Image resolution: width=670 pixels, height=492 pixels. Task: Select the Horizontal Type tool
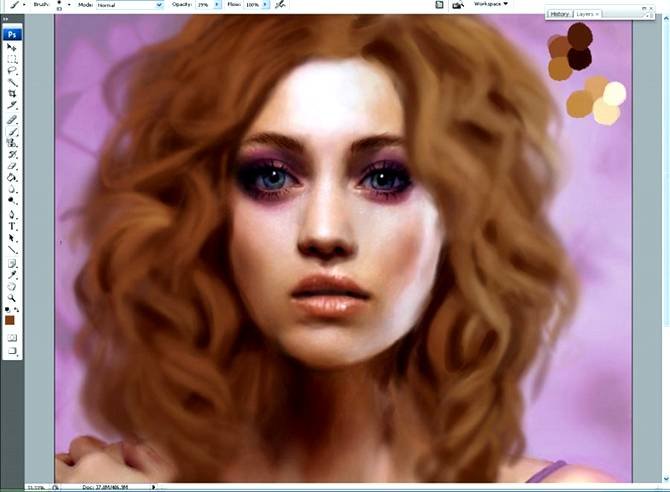(13, 227)
